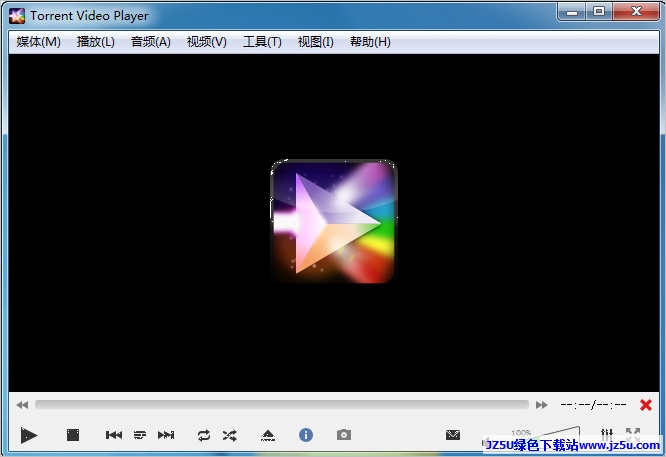Open the 视频(V) menu

[206, 42]
